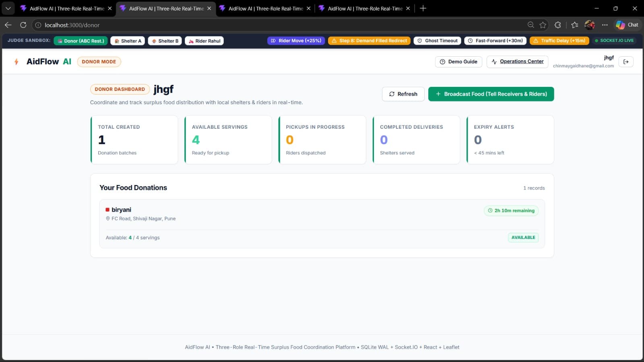This screenshot has height=362, width=644.
Task: Click the browser profile avatar
Action: 590,25
